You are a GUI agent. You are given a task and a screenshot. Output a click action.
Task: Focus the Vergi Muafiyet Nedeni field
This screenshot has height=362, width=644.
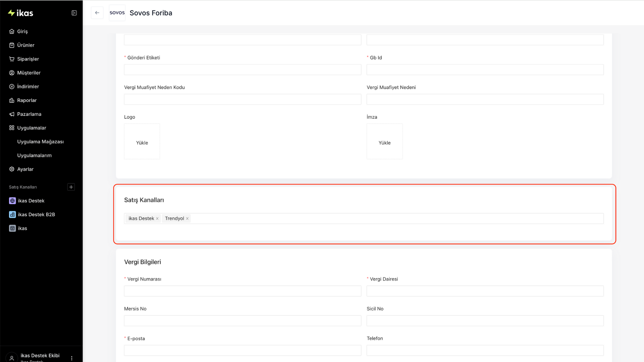[x=485, y=99]
